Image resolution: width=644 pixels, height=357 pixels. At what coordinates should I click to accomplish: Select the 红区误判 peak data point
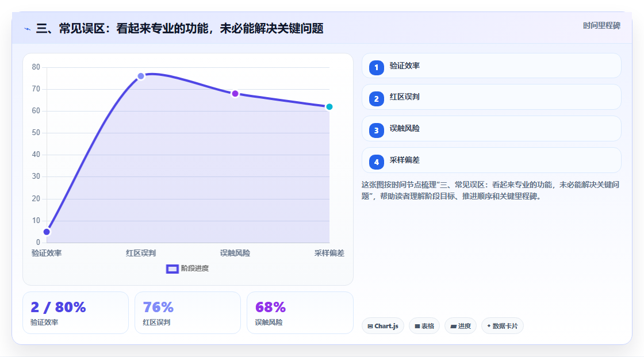click(x=141, y=76)
